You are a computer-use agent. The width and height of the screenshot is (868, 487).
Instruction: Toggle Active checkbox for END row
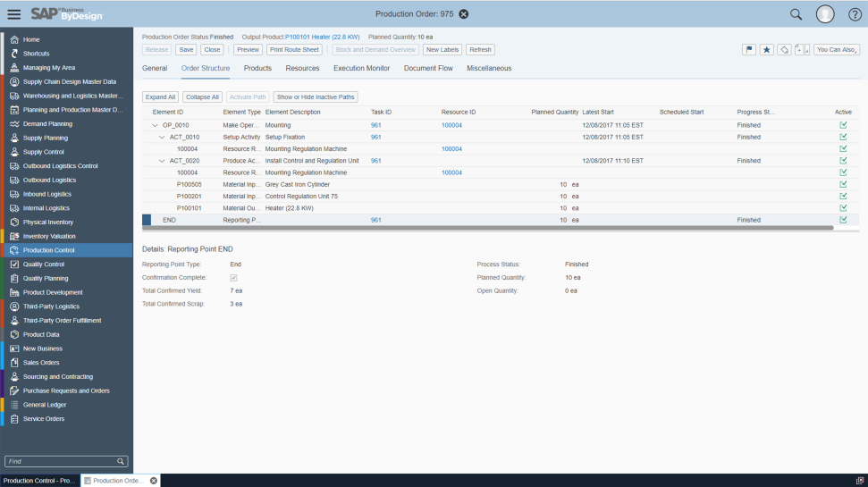[x=843, y=220]
